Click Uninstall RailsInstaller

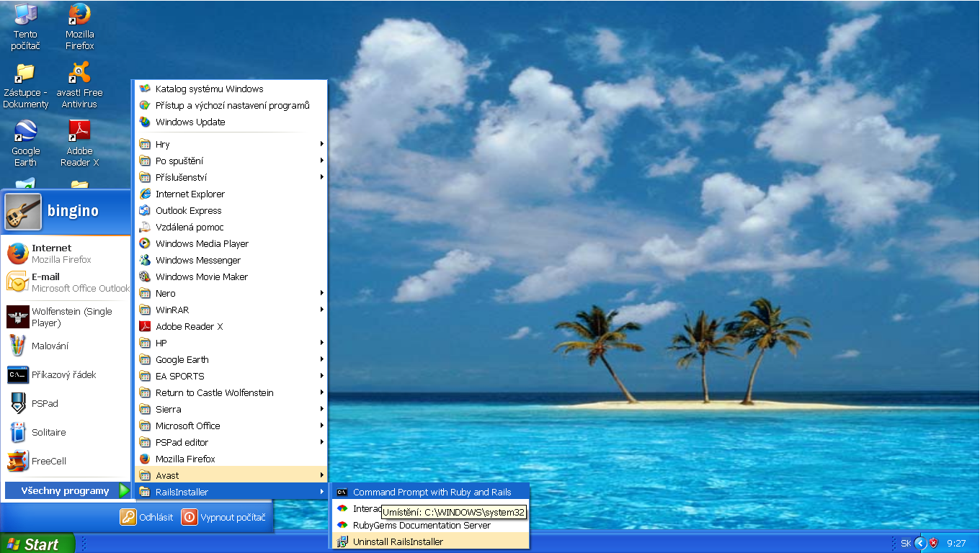click(431, 541)
